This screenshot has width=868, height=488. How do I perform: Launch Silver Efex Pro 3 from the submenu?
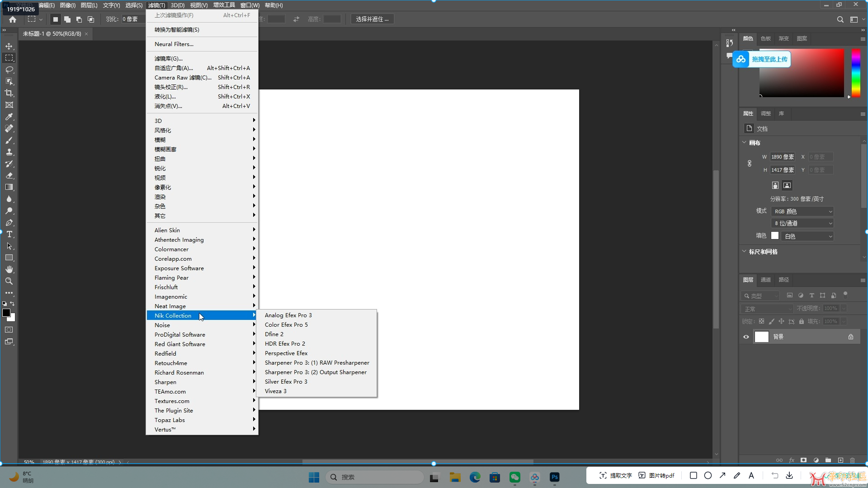(x=286, y=381)
